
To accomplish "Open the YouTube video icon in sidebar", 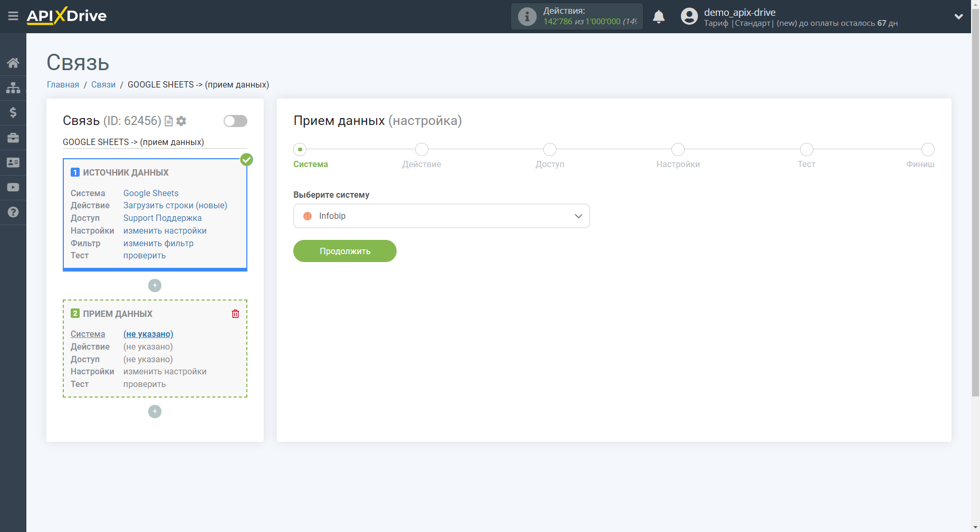I will click(13, 187).
